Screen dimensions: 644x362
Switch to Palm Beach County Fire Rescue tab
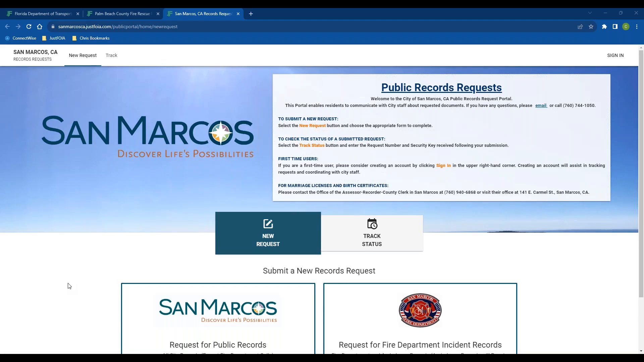click(122, 14)
